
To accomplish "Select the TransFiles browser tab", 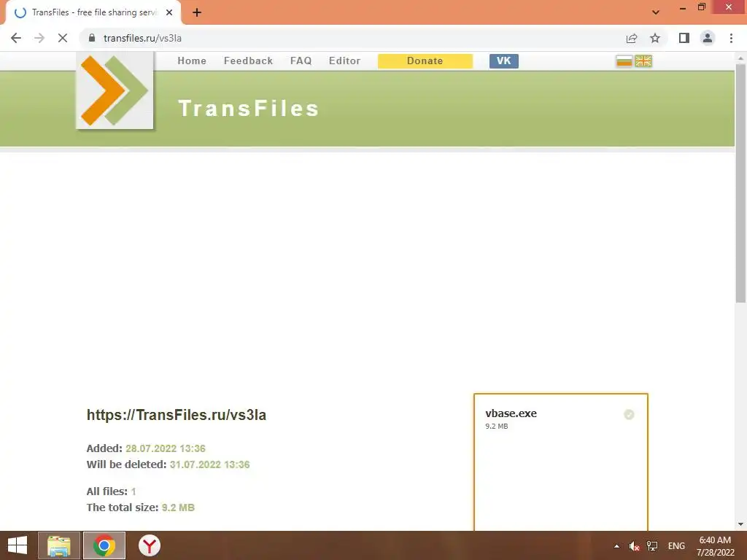I will [x=93, y=12].
